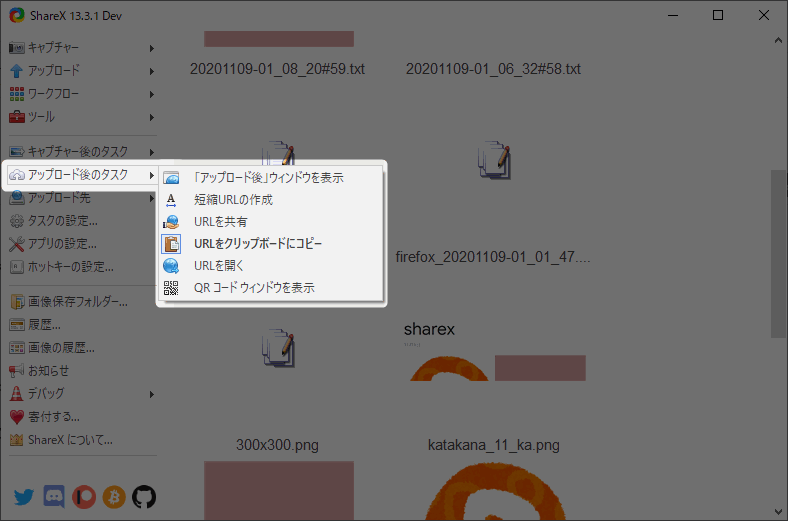Expand the ツール submenu arrow
This screenshot has height=521, width=788.
coord(151,118)
